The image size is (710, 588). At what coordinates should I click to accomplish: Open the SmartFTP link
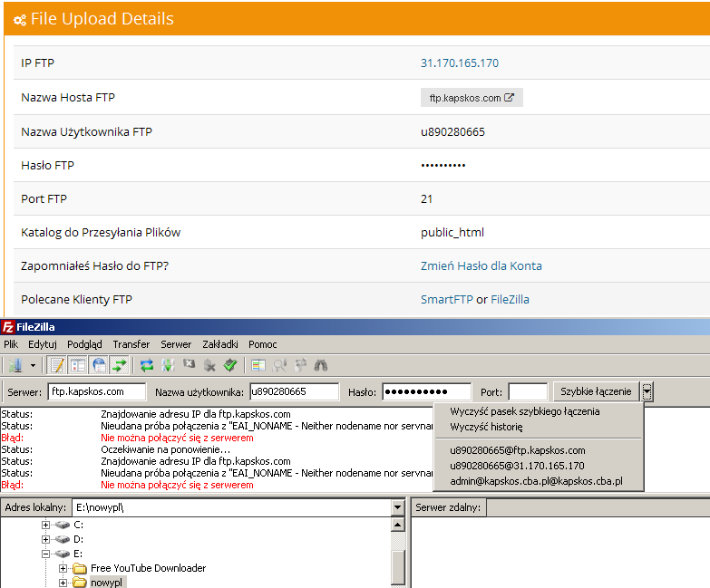(446, 299)
